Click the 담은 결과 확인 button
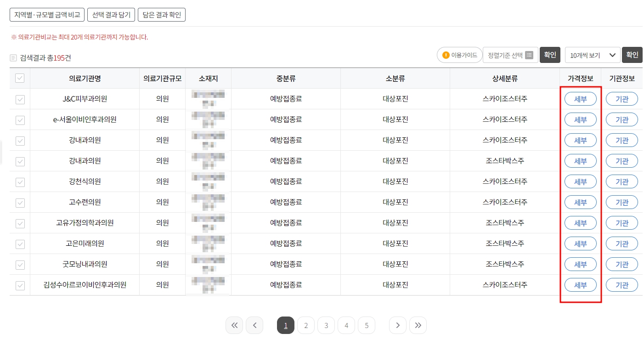The image size is (644, 345). coord(162,14)
